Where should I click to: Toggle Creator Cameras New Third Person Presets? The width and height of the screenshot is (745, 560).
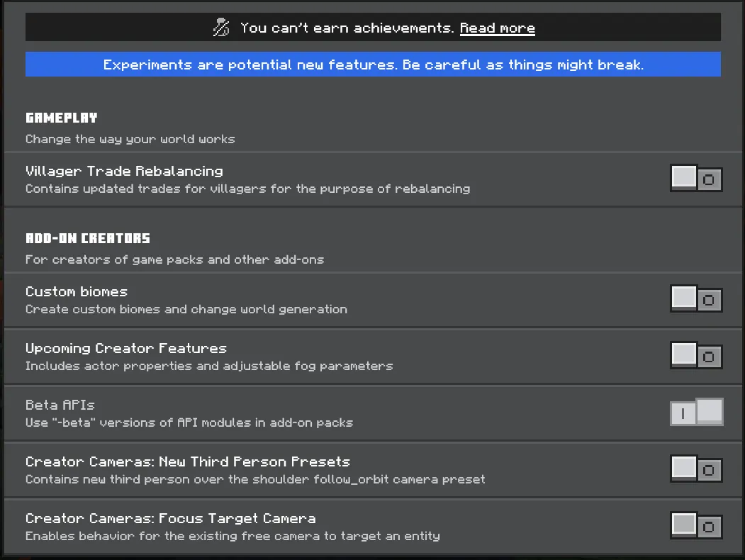696,469
